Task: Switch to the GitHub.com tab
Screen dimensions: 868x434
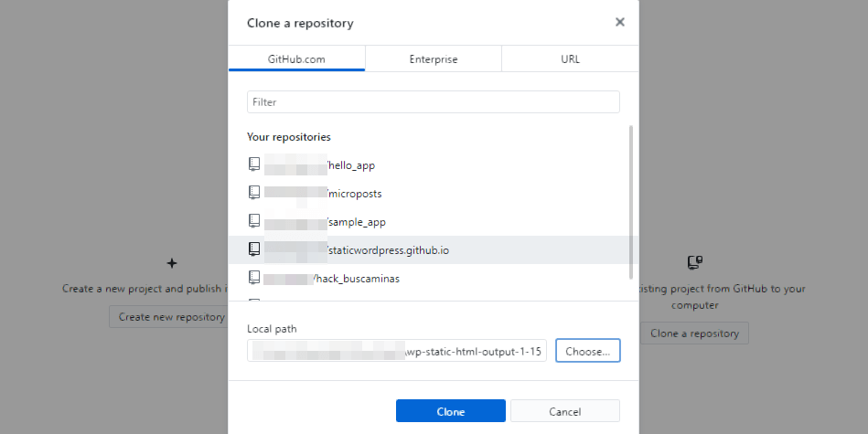Action: click(x=296, y=59)
